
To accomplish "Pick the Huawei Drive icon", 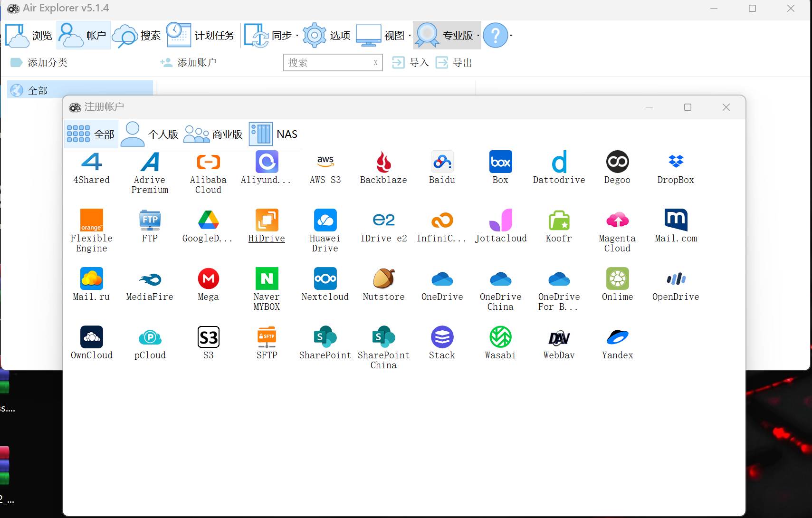I will (x=325, y=221).
